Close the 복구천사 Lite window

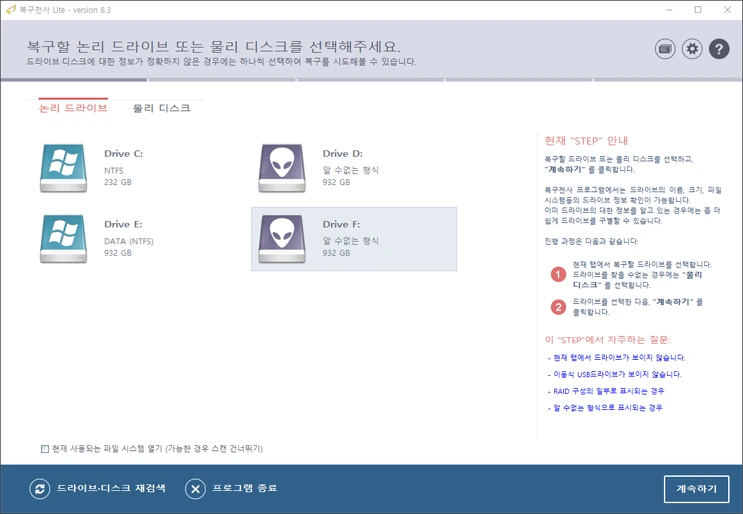point(727,9)
